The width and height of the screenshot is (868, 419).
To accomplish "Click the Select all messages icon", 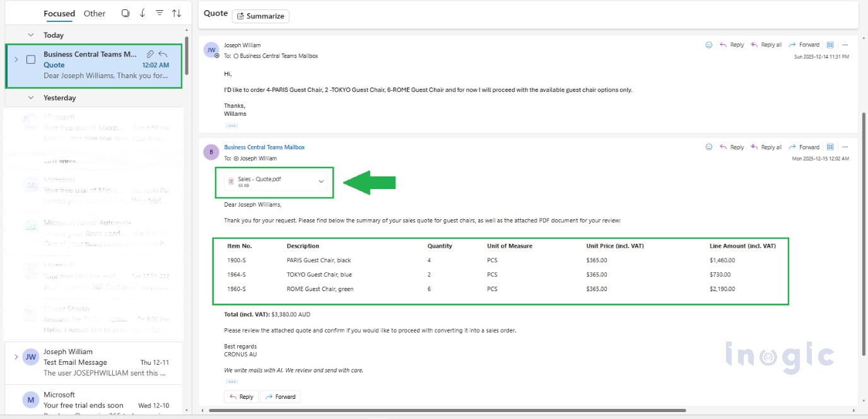I will [x=126, y=13].
